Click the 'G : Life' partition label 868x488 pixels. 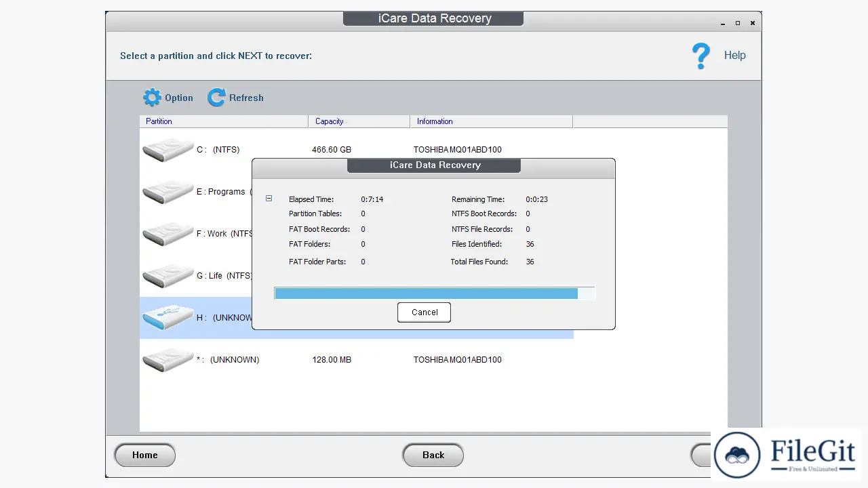(x=210, y=276)
